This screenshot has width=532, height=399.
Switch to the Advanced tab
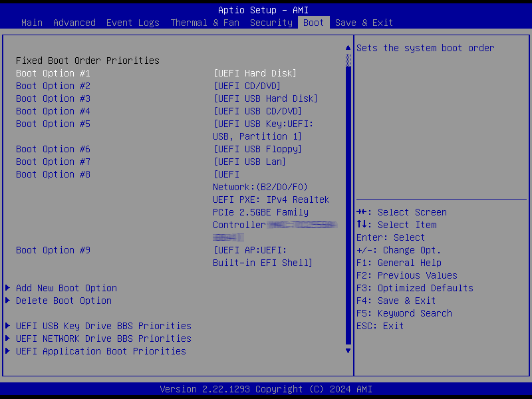pos(74,23)
